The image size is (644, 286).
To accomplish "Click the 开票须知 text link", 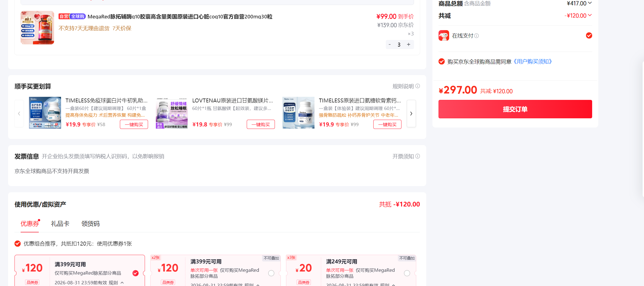I will click(403, 156).
